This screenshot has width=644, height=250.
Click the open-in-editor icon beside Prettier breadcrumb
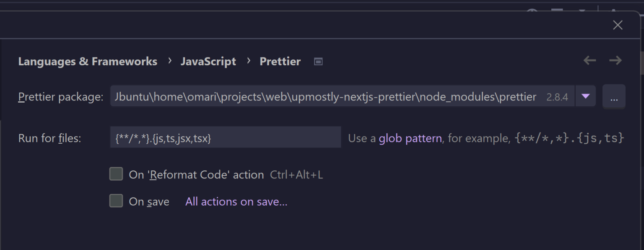point(318,61)
